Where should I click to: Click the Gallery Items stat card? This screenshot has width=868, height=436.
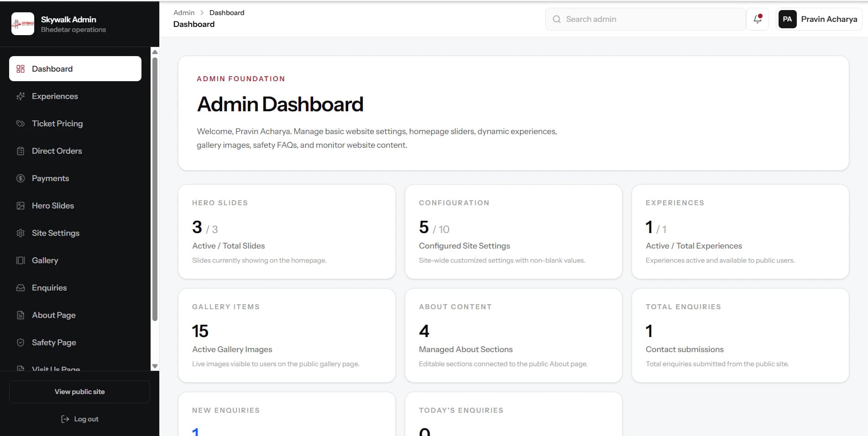[287, 336]
